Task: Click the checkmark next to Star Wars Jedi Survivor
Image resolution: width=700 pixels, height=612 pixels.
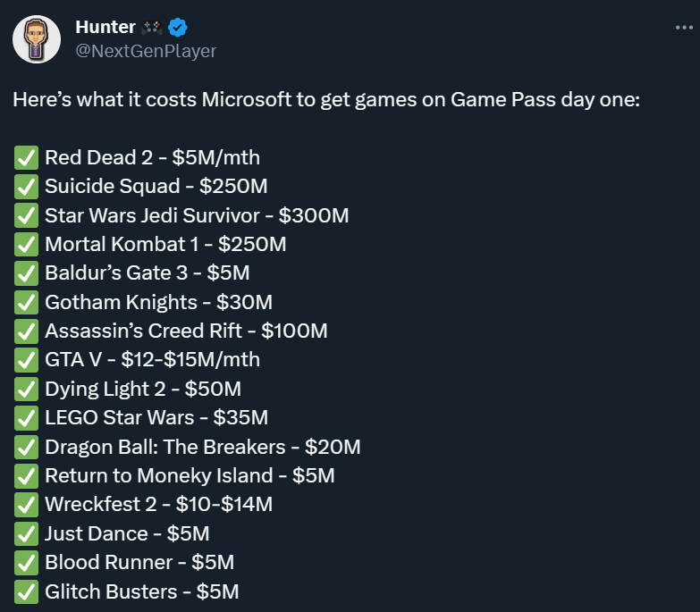Action: coord(26,215)
